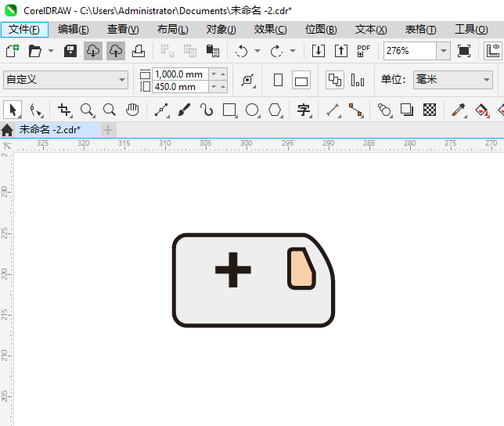The height and width of the screenshot is (426, 504).
Task: Select the Transparency checkerboard tool
Action: coord(430,110)
